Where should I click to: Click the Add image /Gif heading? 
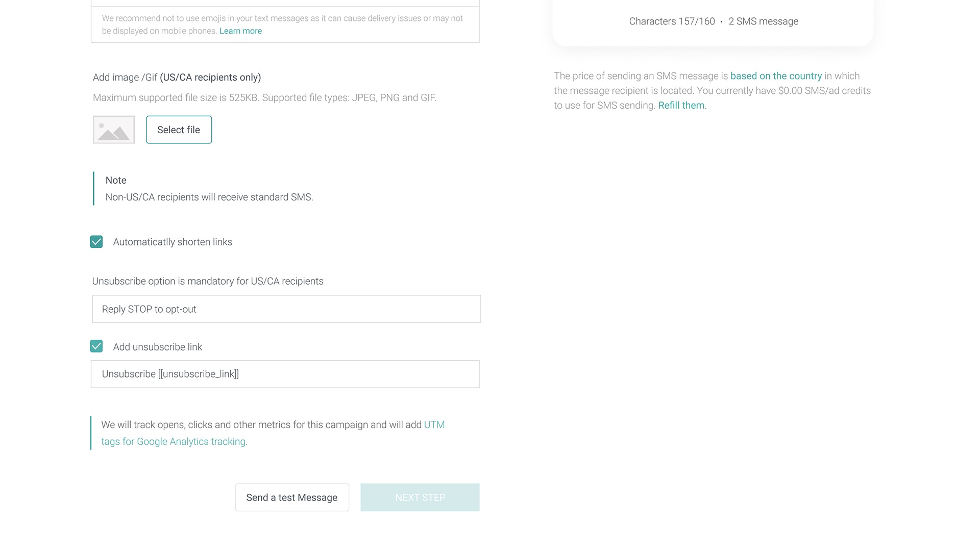coord(177,77)
